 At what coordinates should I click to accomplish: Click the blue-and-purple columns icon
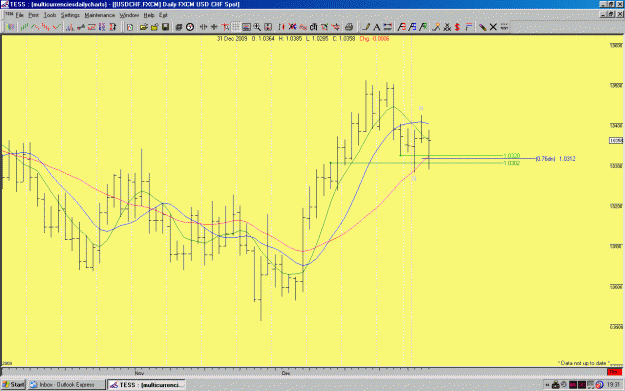[x=102, y=27]
